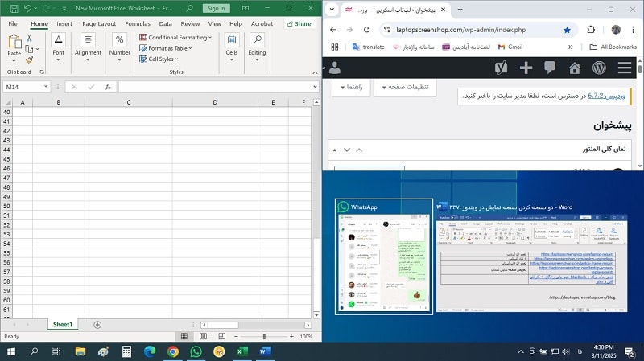
Task: Expand the Alignment group dropdown
Action: coord(88,59)
